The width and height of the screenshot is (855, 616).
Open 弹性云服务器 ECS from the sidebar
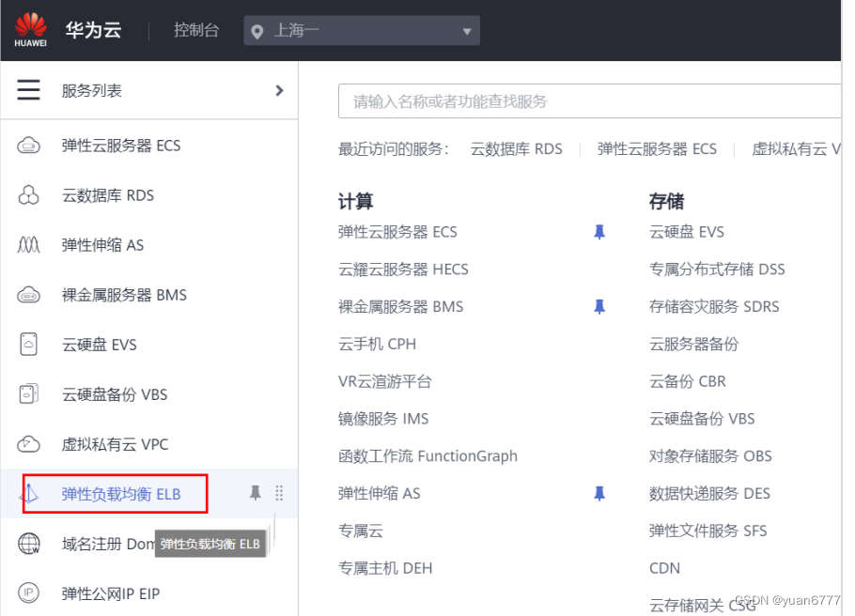coord(121,146)
